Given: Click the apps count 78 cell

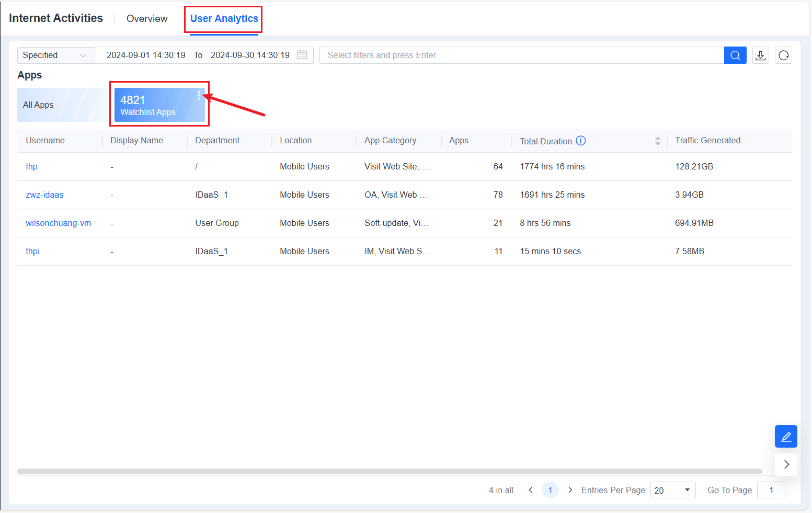Looking at the screenshot, I should pyautogui.click(x=498, y=195).
